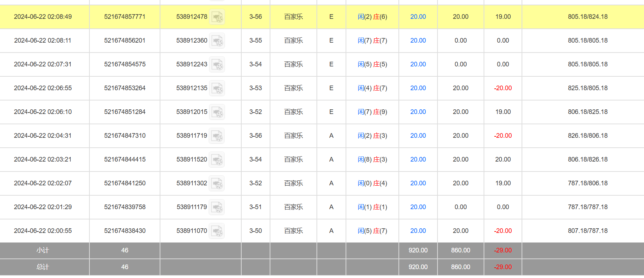Click the 闲(0) 庄(4) result link
The width and height of the screenshot is (644, 278).
click(x=372, y=183)
